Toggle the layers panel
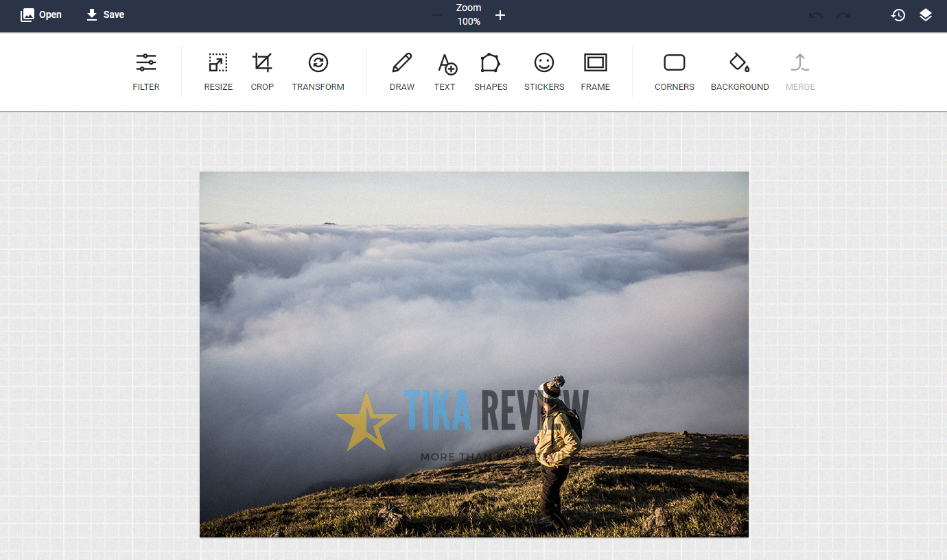947x560 pixels. click(x=926, y=15)
